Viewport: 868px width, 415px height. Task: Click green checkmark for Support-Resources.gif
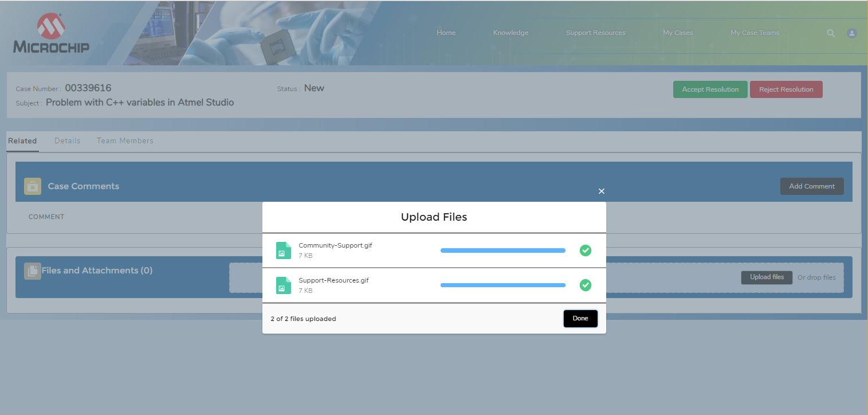[x=585, y=285]
